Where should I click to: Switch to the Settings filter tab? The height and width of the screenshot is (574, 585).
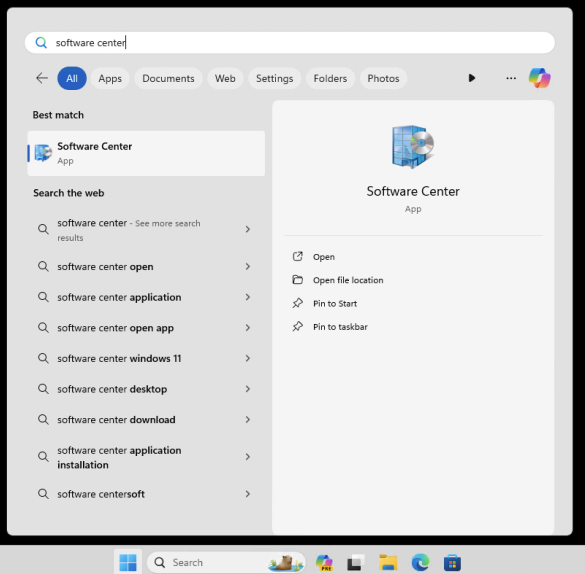pyautogui.click(x=275, y=78)
